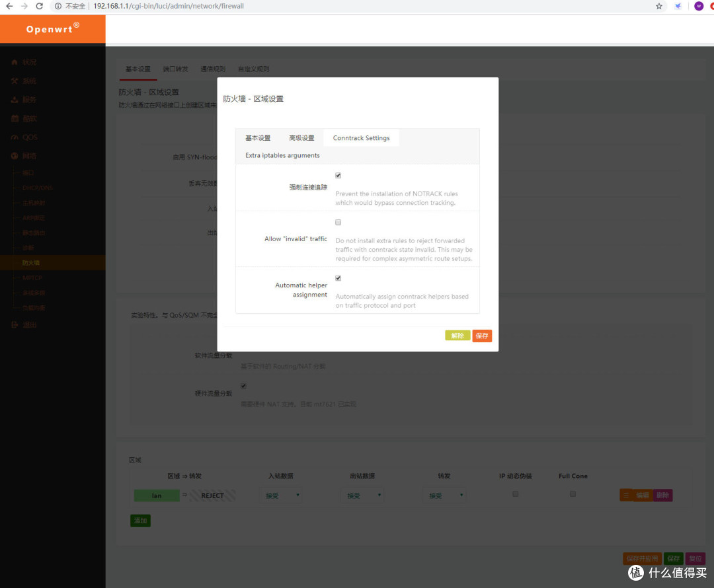Disable the 强制连接追踪 checkbox
The width and height of the screenshot is (714, 588).
338,175
